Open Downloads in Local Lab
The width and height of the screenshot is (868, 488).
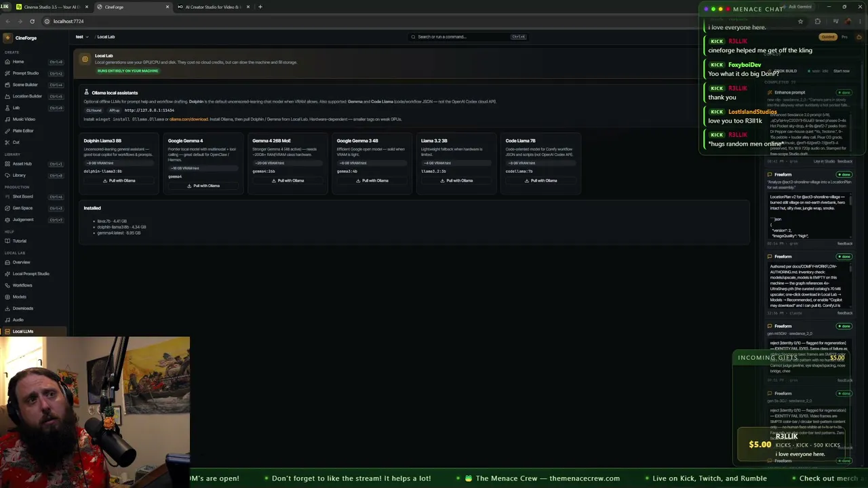(33, 308)
